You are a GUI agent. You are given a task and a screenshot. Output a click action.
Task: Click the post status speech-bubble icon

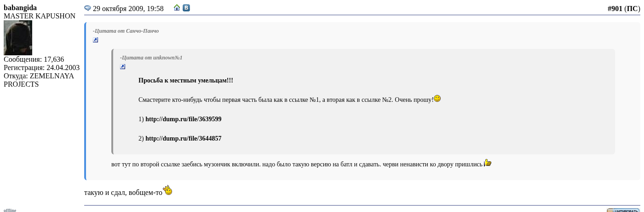click(87, 8)
